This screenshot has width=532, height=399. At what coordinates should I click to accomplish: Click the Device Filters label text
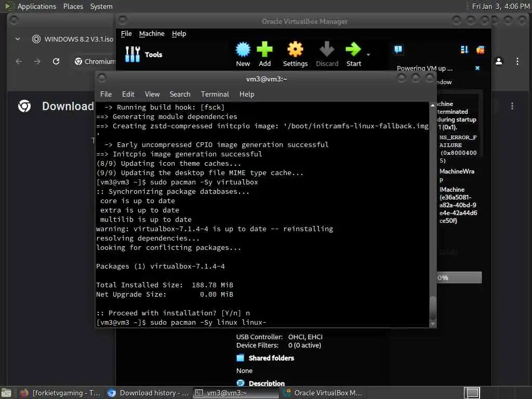tap(257, 345)
